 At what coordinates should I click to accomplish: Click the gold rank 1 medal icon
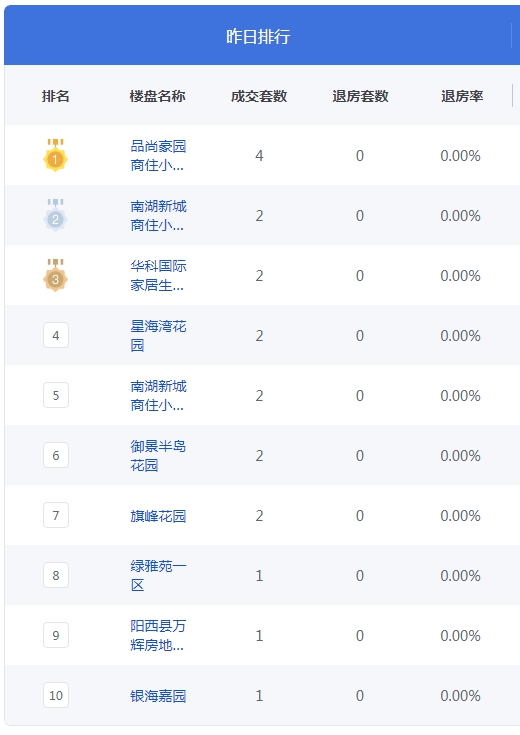pos(55,155)
